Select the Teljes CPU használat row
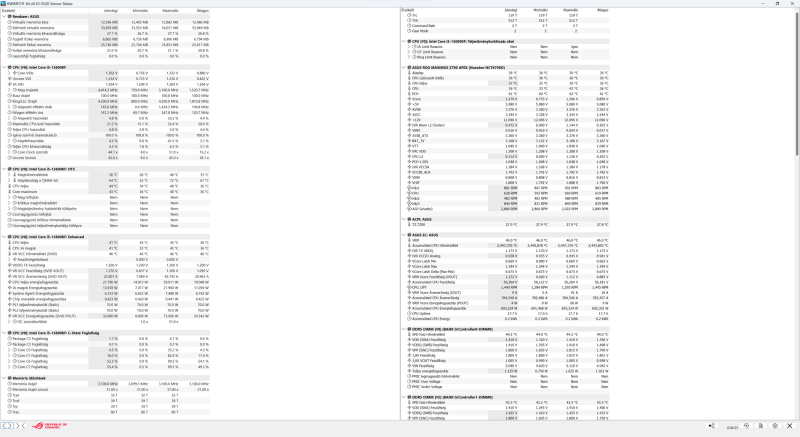800x437 pixels. (106, 130)
